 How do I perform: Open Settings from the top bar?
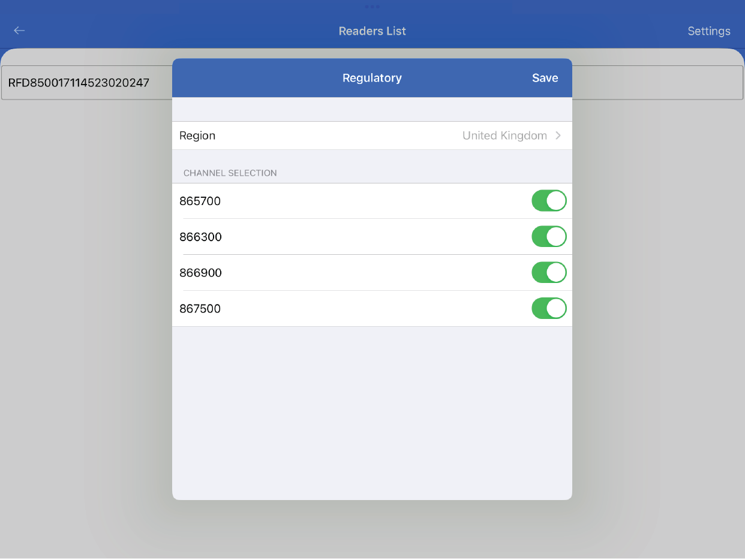708,31
